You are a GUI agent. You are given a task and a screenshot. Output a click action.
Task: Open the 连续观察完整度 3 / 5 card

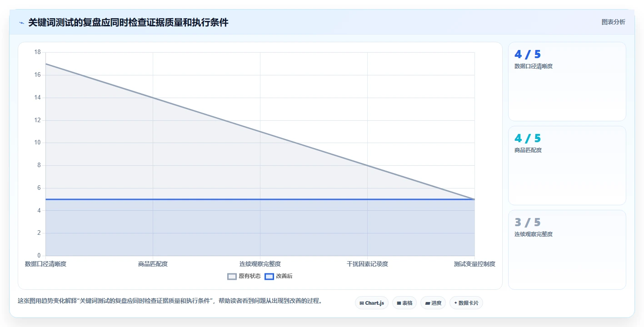(x=567, y=250)
